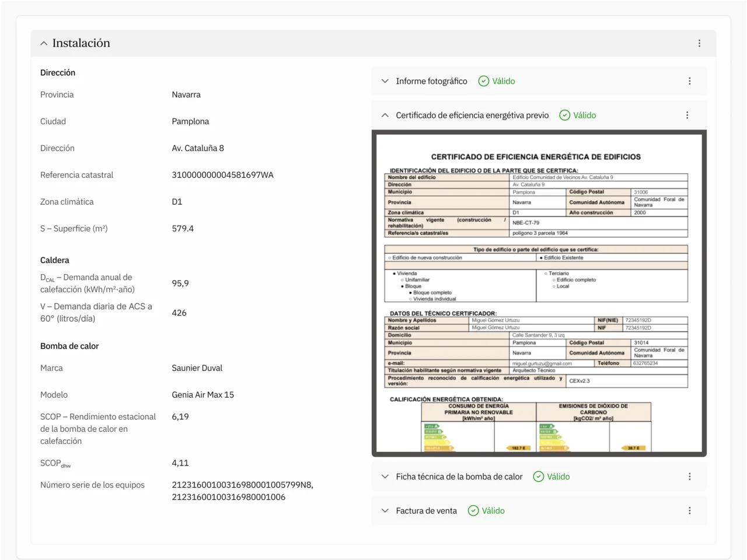Image resolution: width=747 pixels, height=560 pixels.
Task: Select the catastral reference 310000000004581697WA
Action: 222,175
